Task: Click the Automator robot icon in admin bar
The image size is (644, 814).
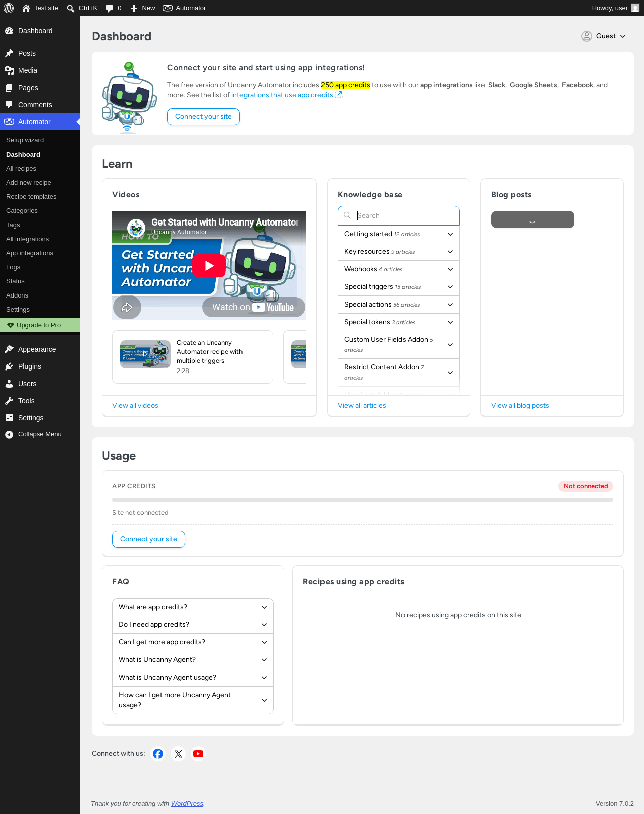Action: [168, 8]
